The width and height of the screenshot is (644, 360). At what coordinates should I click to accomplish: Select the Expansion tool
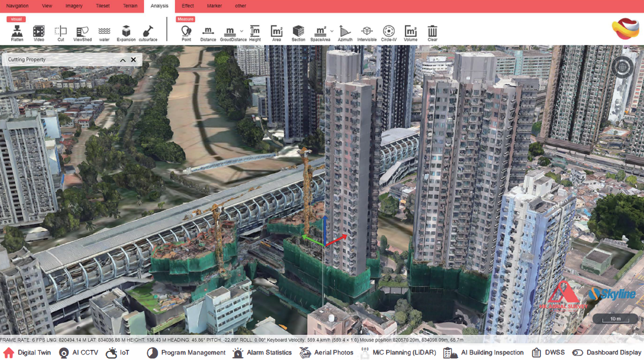click(x=126, y=32)
